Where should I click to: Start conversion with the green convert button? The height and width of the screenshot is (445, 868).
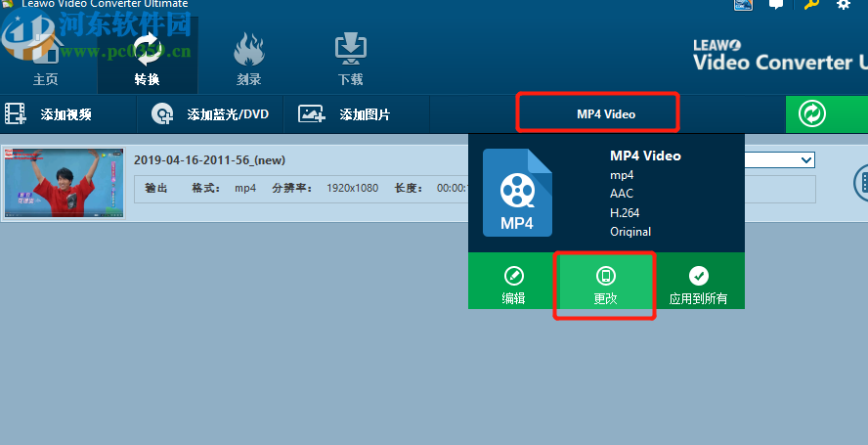click(x=827, y=114)
